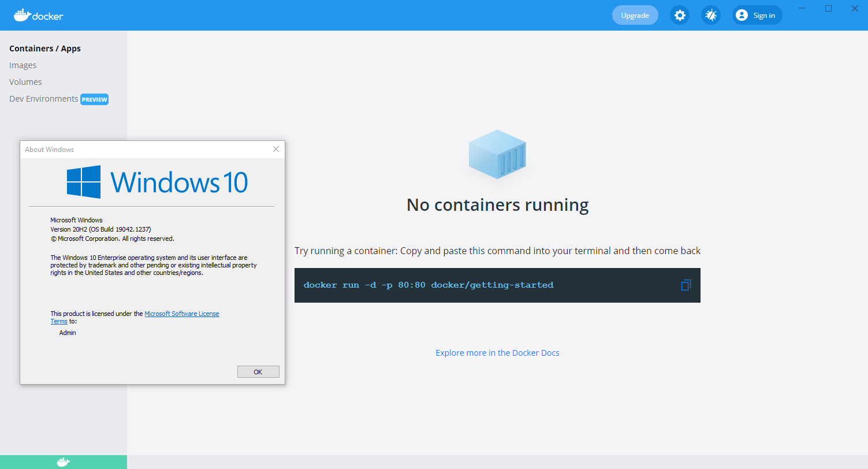This screenshot has height=469, width=868.
Task: Maximize the Docker Desktop window
Action: click(x=828, y=8)
